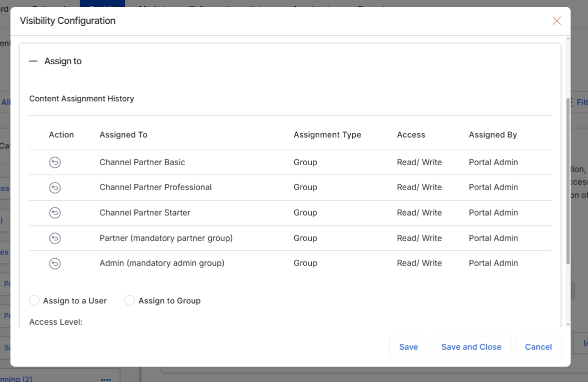Image resolution: width=588 pixels, height=382 pixels.
Task: Click the Access column header
Action: 411,135
